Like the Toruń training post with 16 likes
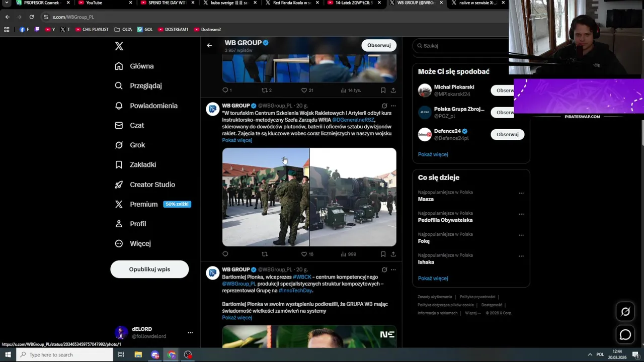Image resolution: width=644 pixels, height=362 pixels. pos(307,254)
